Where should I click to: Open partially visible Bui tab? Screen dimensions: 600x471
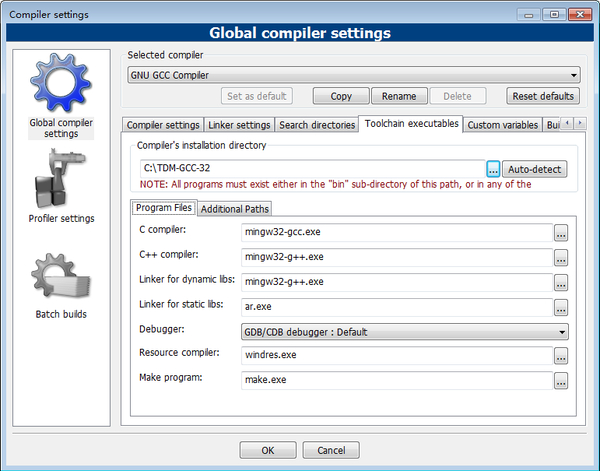(553, 125)
